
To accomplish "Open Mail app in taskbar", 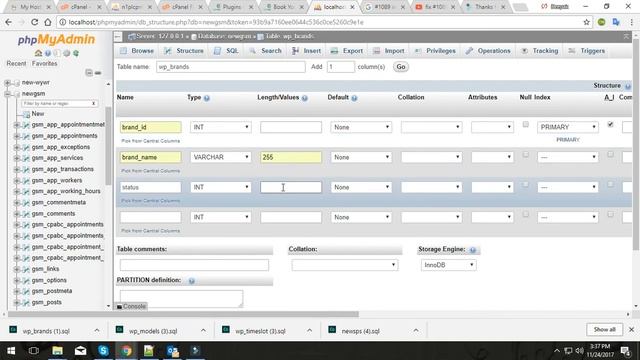I will coord(80,351).
